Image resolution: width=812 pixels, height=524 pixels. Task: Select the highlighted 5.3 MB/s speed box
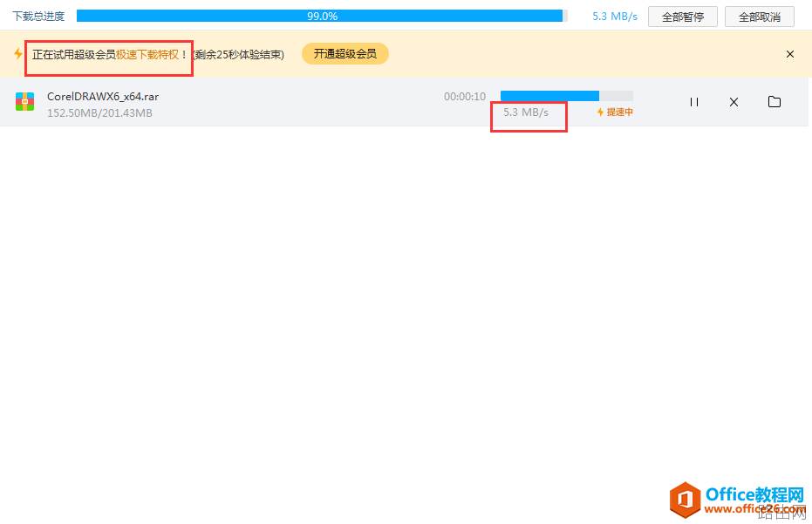[x=529, y=113]
